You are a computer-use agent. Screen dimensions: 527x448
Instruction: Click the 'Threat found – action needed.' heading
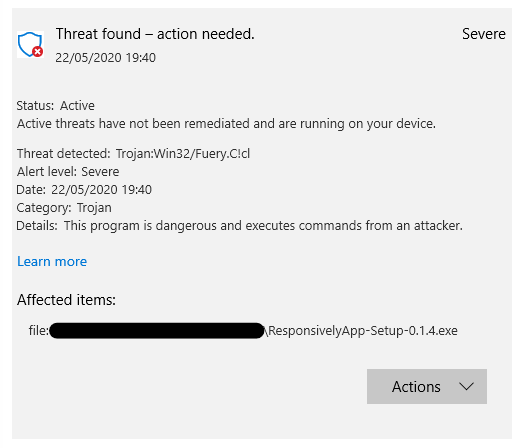(x=155, y=34)
